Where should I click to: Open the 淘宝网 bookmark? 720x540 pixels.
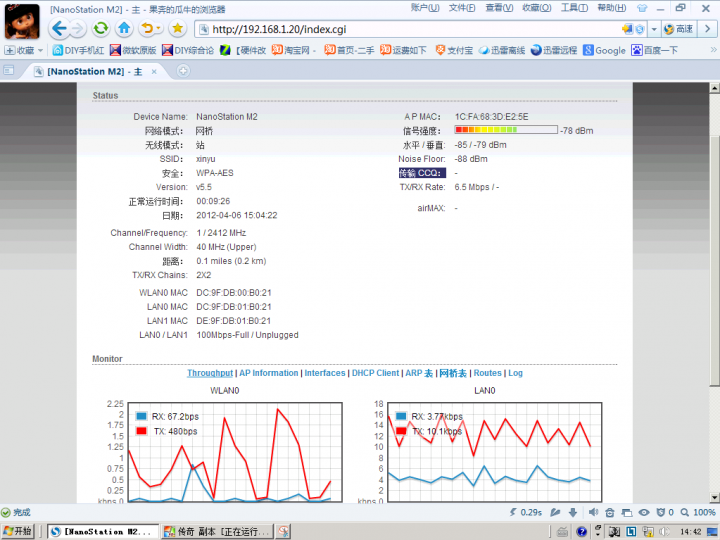[x=293, y=51]
